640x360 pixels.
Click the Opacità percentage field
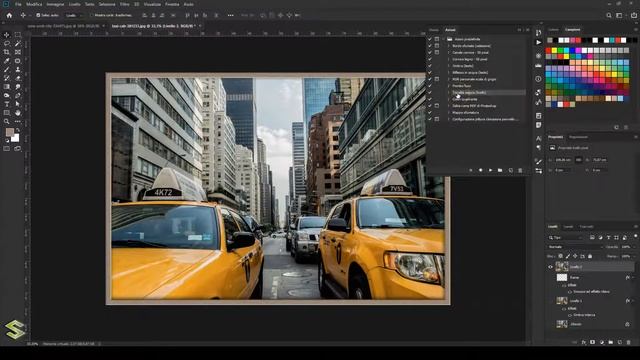click(626, 247)
